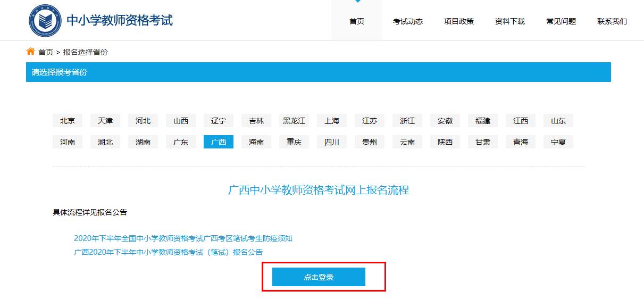Pick 辽宁 province button

[219, 121]
